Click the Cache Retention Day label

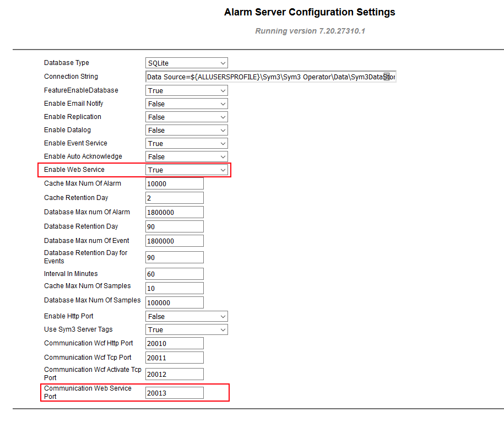(x=76, y=198)
